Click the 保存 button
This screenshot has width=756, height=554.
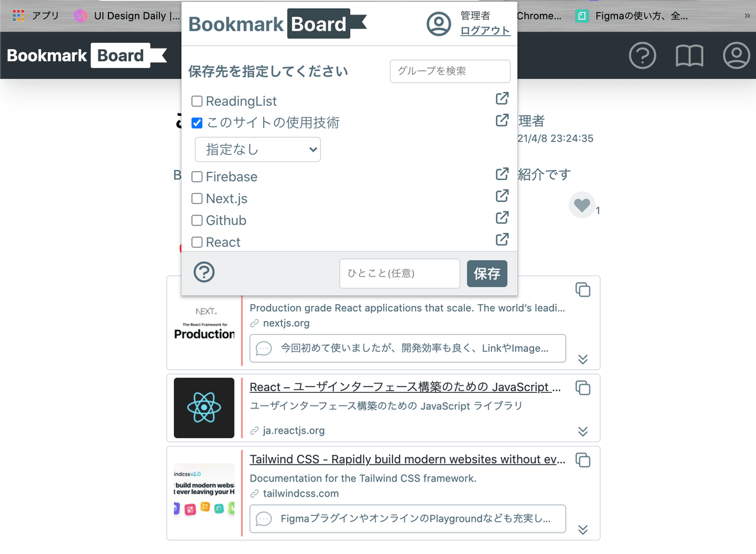pyautogui.click(x=487, y=273)
